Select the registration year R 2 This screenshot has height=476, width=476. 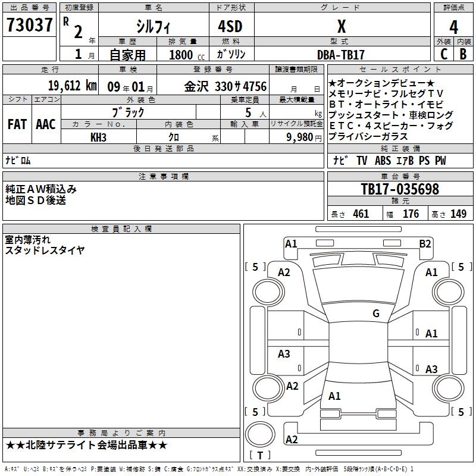pyautogui.click(x=73, y=27)
